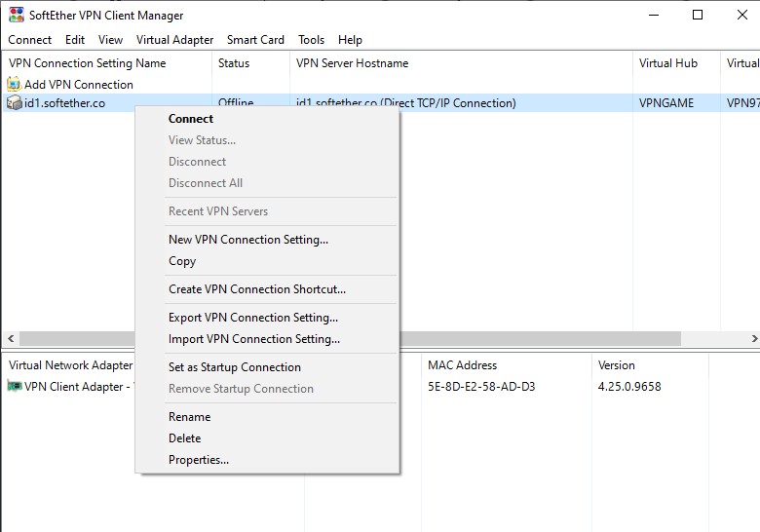This screenshot has height=532, width=760.
Task: Open the View menu
Action: (110, 40)
